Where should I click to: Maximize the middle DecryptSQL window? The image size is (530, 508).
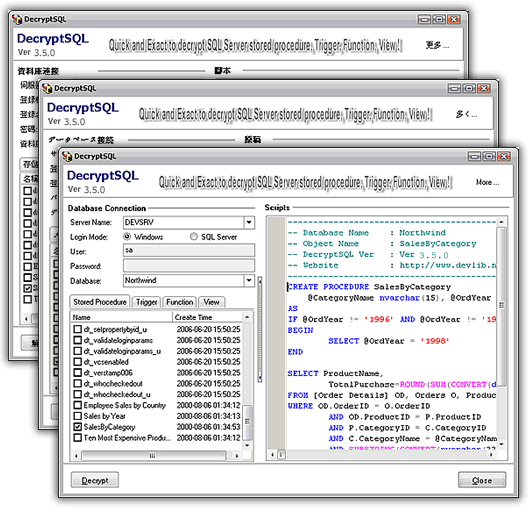click(x=469, y=89)
